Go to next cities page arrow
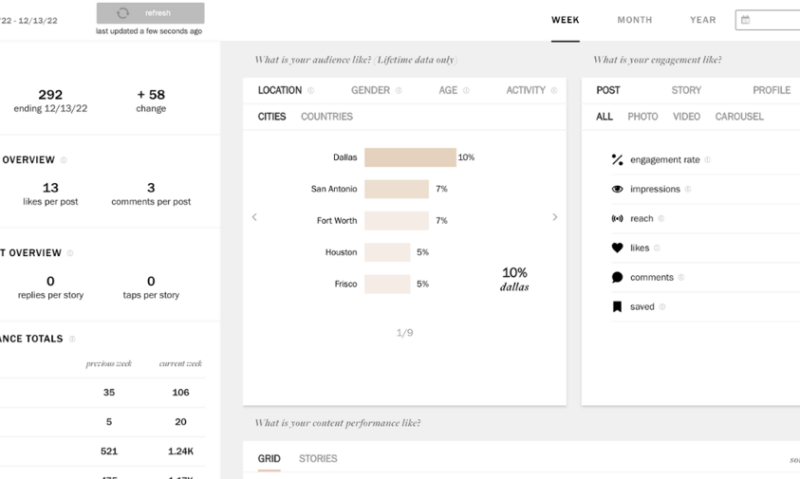 pyautogui.click(x=555, y=217)
